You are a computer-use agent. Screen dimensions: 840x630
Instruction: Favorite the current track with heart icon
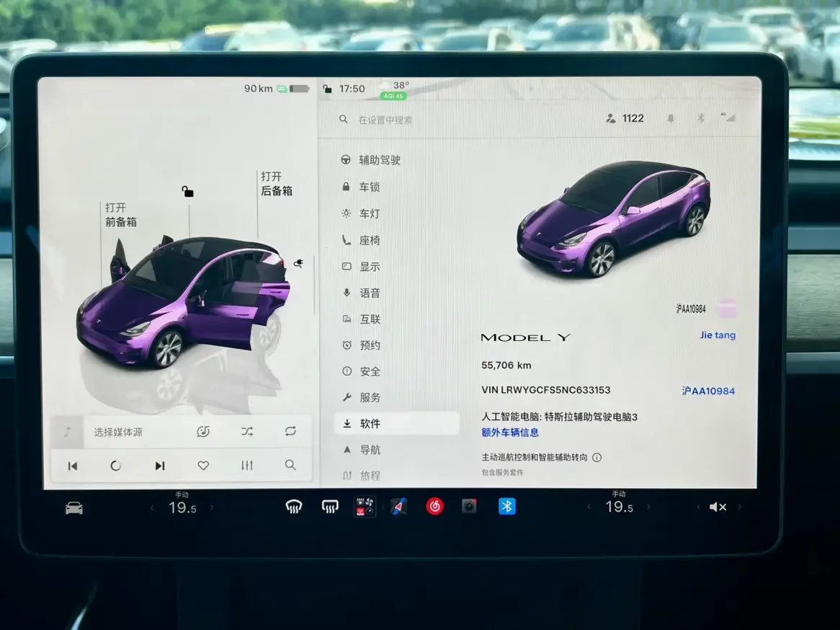(x=203, y=466)
